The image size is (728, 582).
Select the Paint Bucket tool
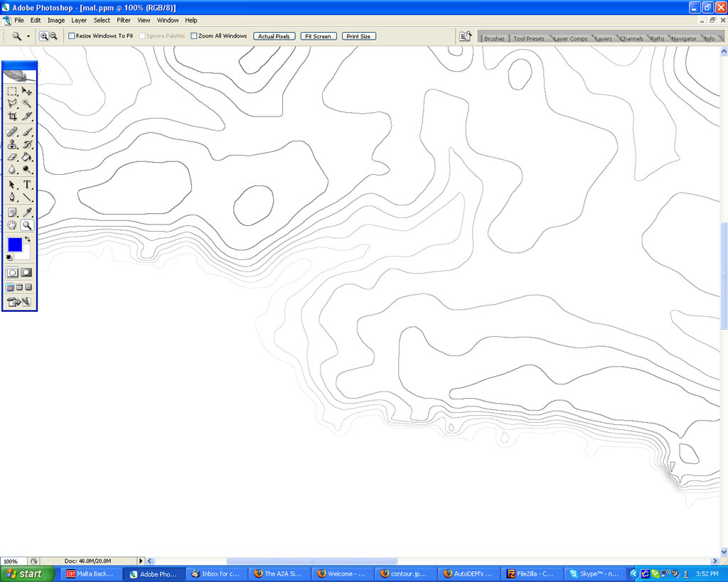pyautogui.click(x=27, y=157)
